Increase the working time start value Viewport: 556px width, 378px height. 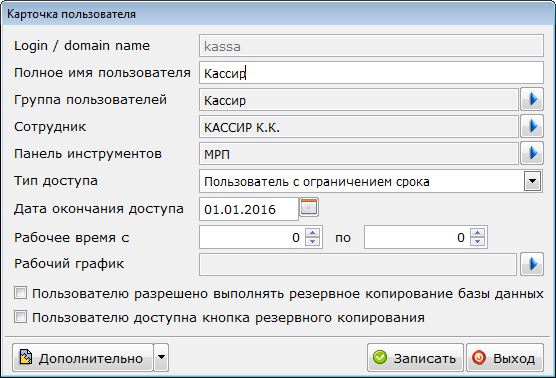[x=312, y=233]
